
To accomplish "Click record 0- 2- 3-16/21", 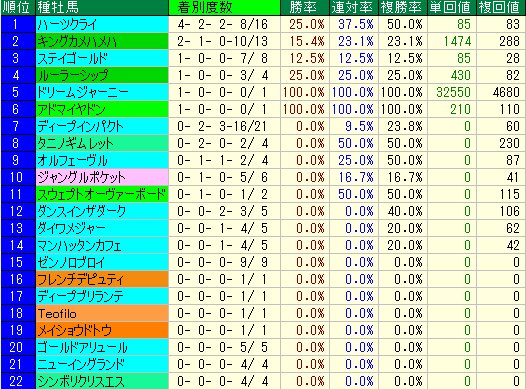I will pyautogui.click(x=223, y=126).
